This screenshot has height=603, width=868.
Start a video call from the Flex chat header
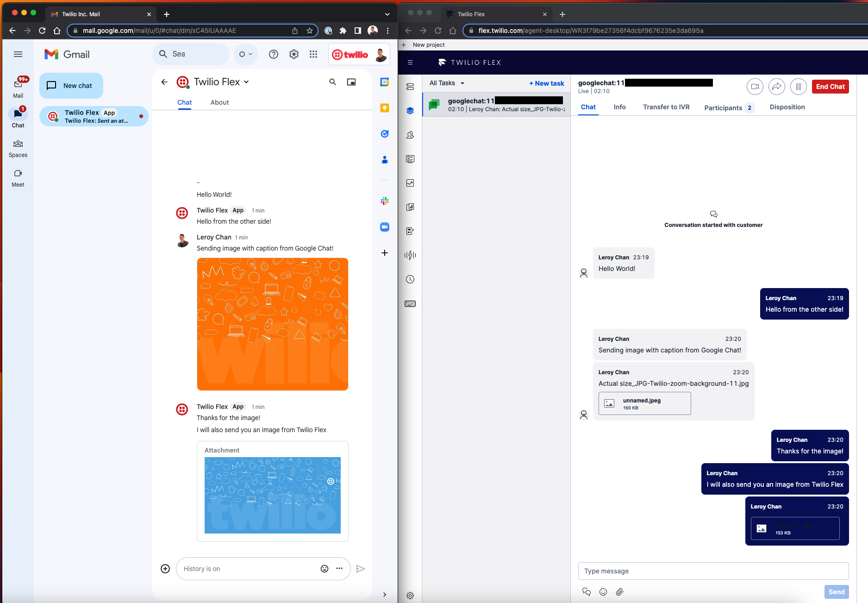coord(755,87)
